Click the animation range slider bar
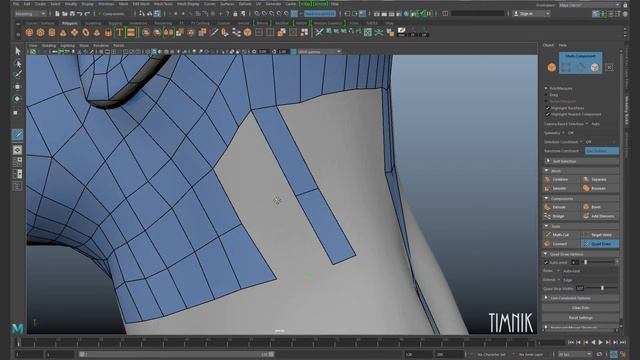The image size is (640, 360). pos(177,354)
